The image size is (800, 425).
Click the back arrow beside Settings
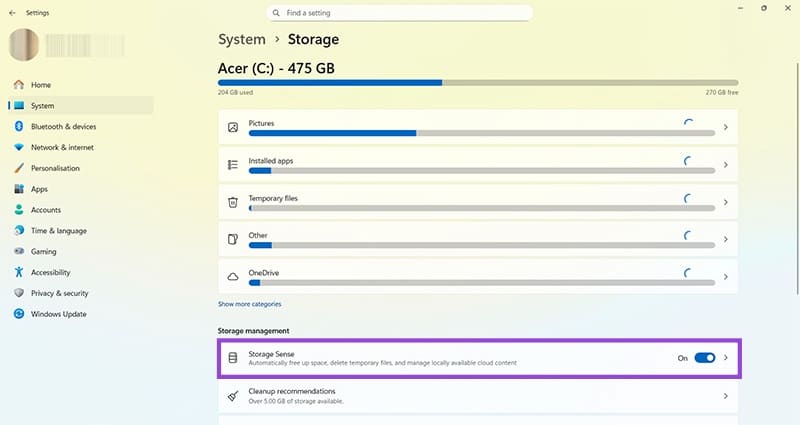click(12, 13)
